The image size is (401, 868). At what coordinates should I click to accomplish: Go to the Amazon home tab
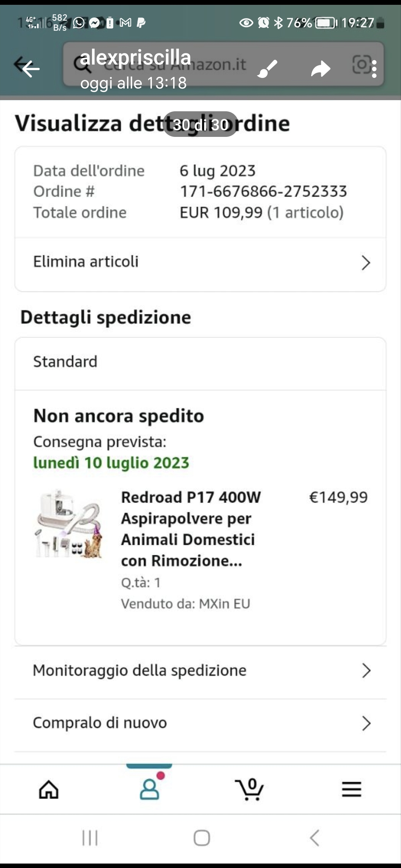[x=49, y=789]
